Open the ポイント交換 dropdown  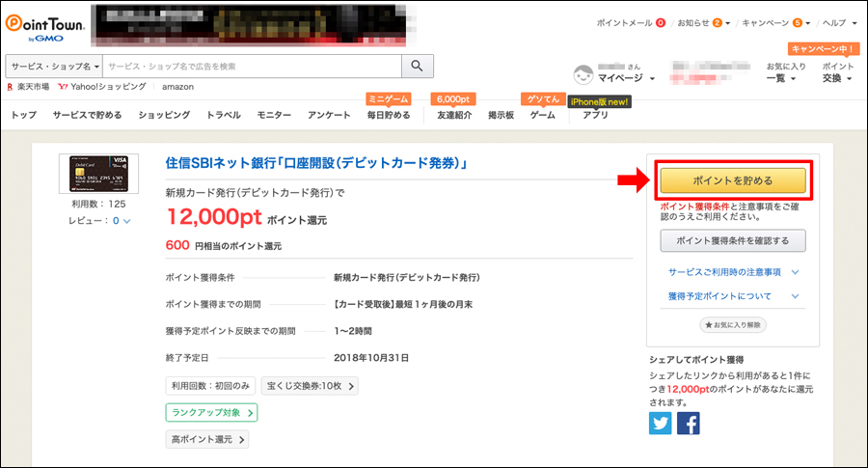(x=837, y=72)
